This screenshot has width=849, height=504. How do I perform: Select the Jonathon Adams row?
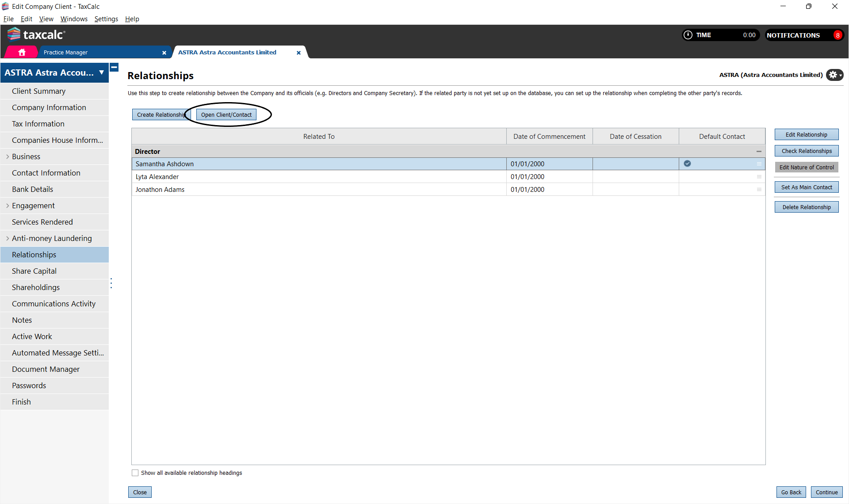click(x=318, y=190)
